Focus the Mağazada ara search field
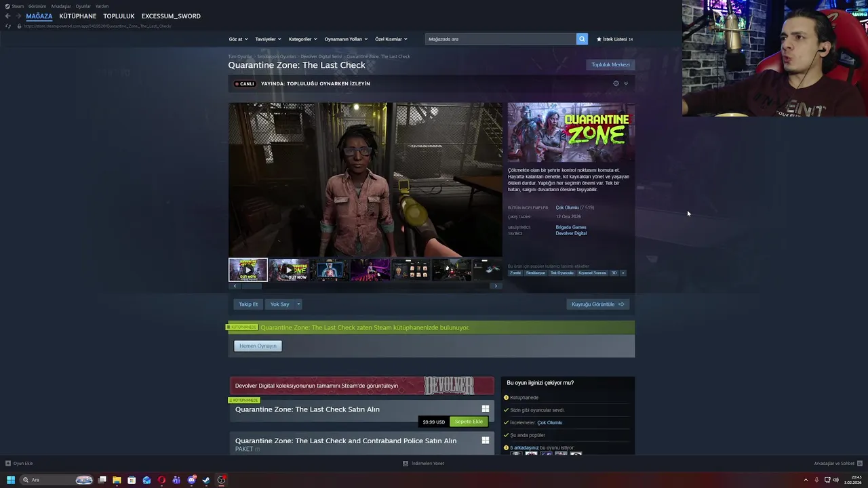 tap(500, 39)
